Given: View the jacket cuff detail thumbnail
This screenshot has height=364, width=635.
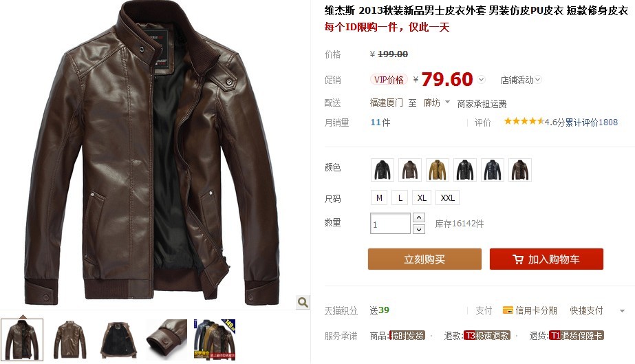Looking at the screenshot, I should point(166,339).
